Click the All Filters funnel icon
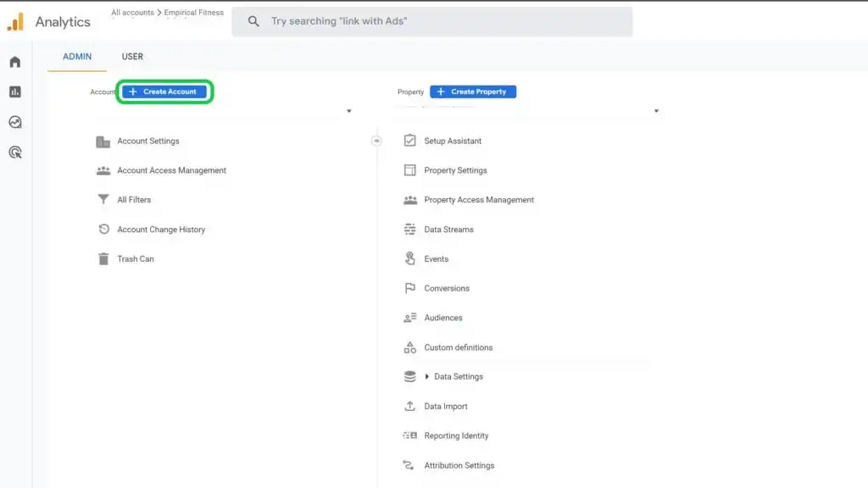Image resolution: width=868 pixels, height=488 pixels. point(103,200)
